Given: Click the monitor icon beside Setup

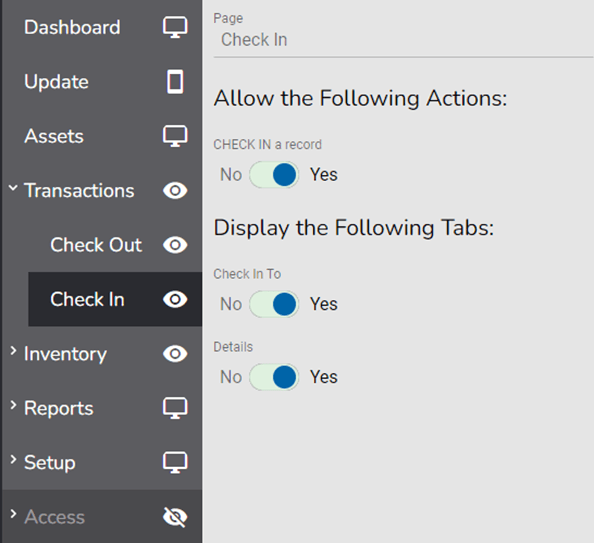Looking at the screenshot, I should (175, 462).
